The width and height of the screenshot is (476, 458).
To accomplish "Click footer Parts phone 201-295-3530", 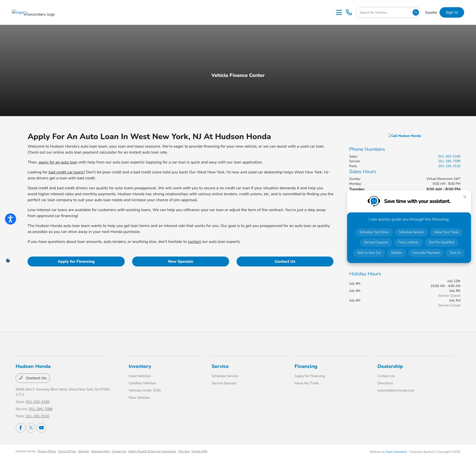I will (37, 416).
